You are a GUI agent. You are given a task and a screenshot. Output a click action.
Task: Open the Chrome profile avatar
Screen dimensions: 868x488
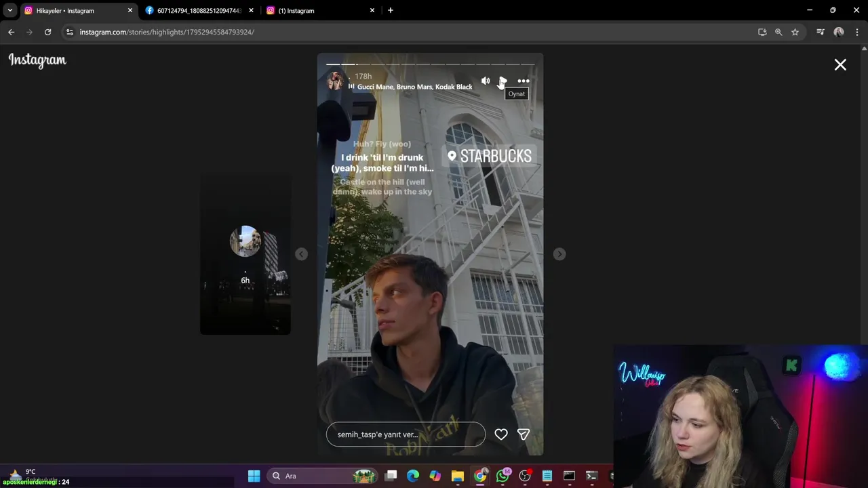[839, 32]
